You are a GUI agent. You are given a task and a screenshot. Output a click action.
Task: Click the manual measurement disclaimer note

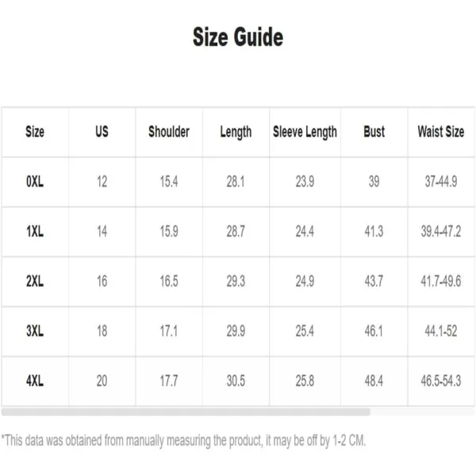click(x=183, y=440)
